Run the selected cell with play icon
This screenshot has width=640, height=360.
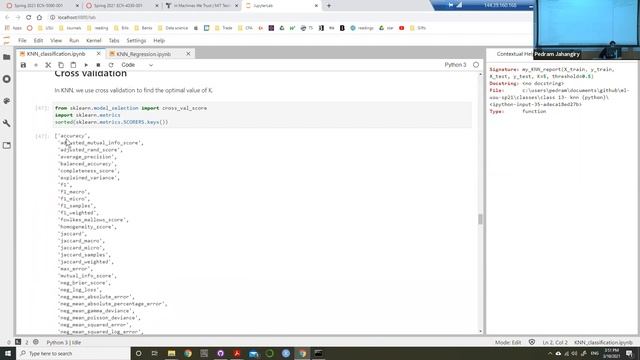click(86, 65)
